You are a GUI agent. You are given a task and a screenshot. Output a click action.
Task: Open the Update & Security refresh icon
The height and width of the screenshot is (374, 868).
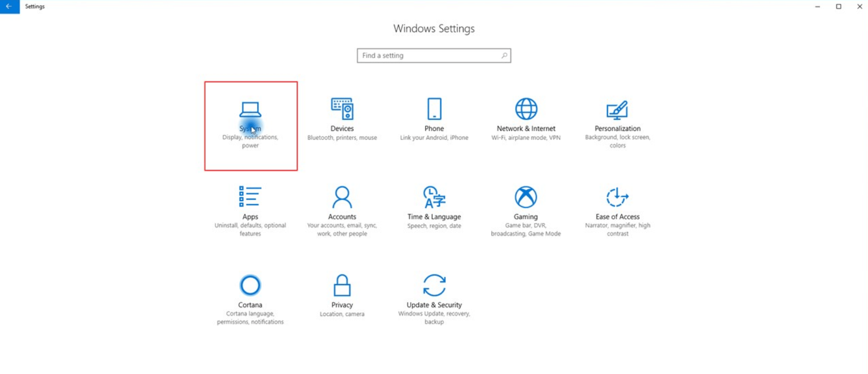(434, 285)
